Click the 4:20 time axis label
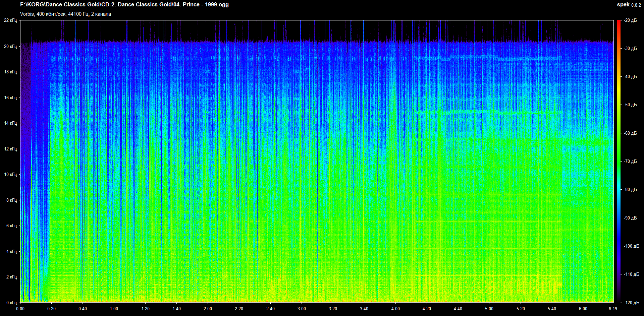The width and height of the screenshot is (644, 316). 427,309
